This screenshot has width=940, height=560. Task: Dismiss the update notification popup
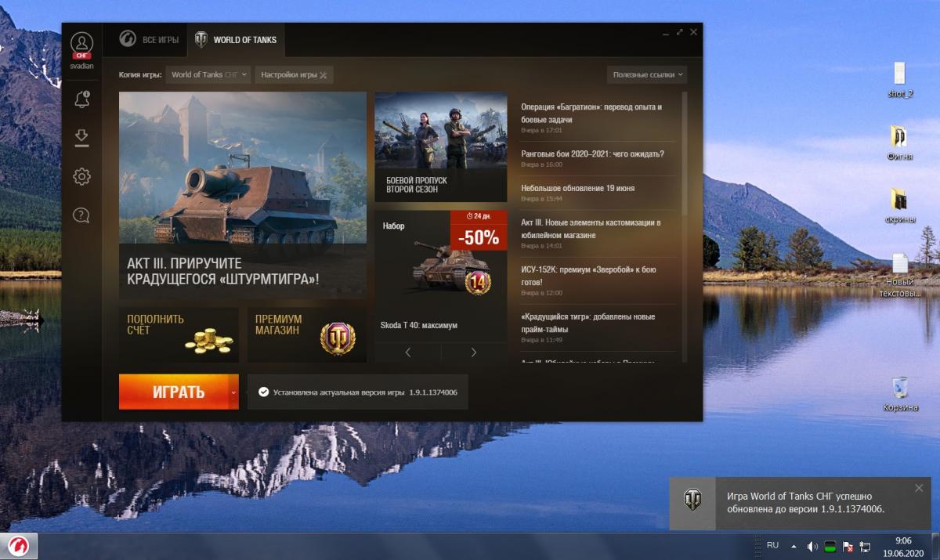(919, 488)
